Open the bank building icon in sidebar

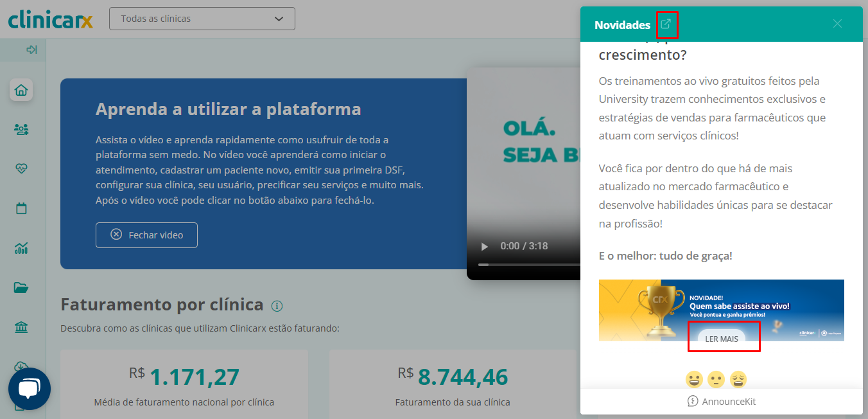(x=21, y=328)
